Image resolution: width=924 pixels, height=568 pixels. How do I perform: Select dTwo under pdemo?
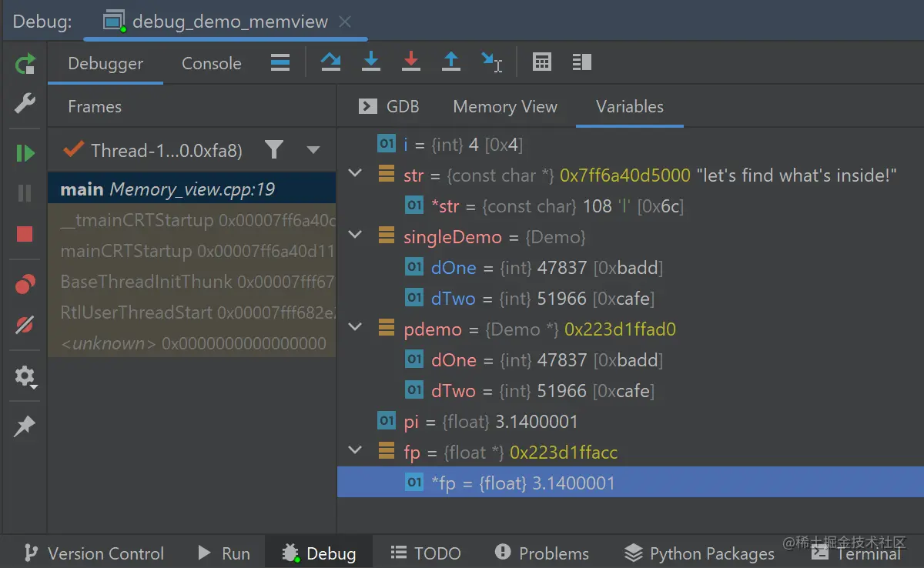(630, 390)
